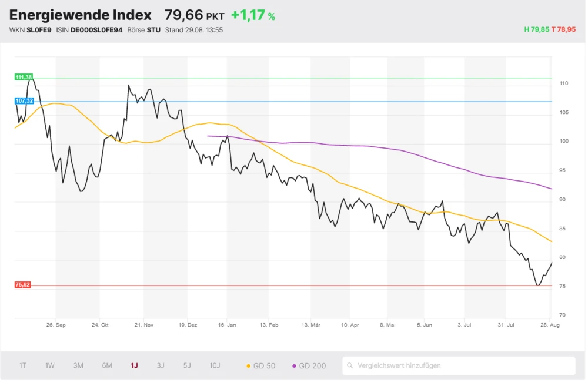Toggle the GD 200 moving average
Viewport: 588px width, 383px height.
309,365
